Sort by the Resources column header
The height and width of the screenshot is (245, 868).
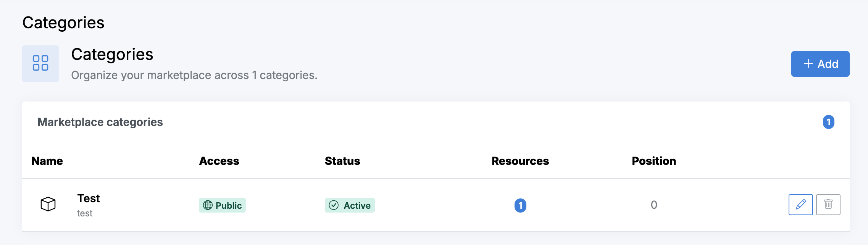520,161
